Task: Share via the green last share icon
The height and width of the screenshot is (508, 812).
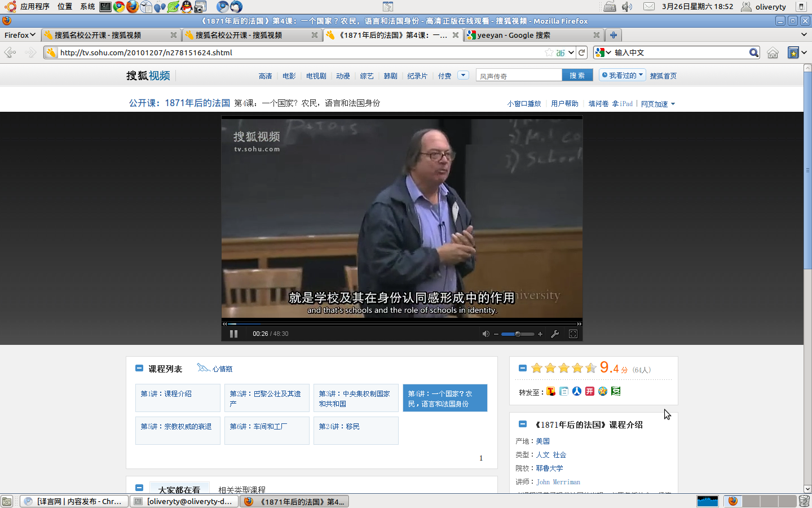Action: pos(616,391)
